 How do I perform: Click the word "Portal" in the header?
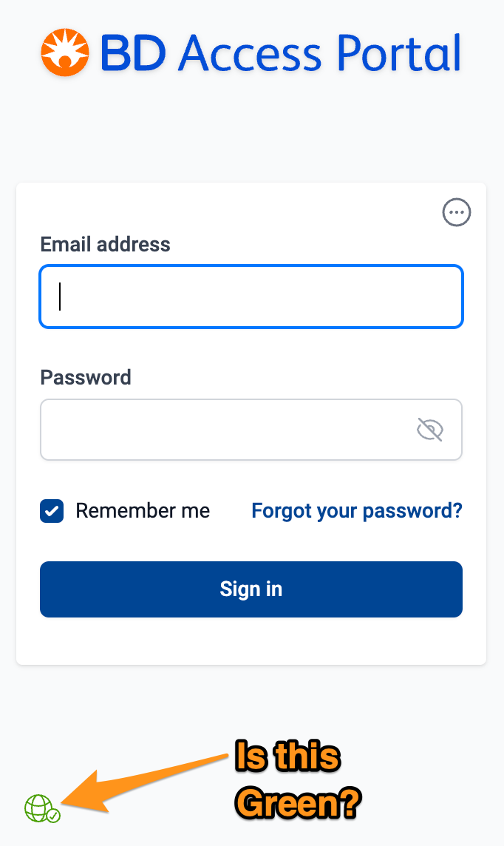point(398,53)
